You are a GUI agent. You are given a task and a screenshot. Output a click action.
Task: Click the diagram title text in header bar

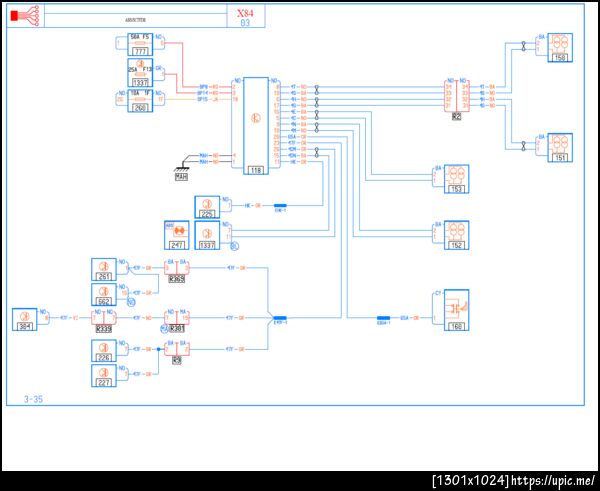pyautogui.click(x=135, y=20)
